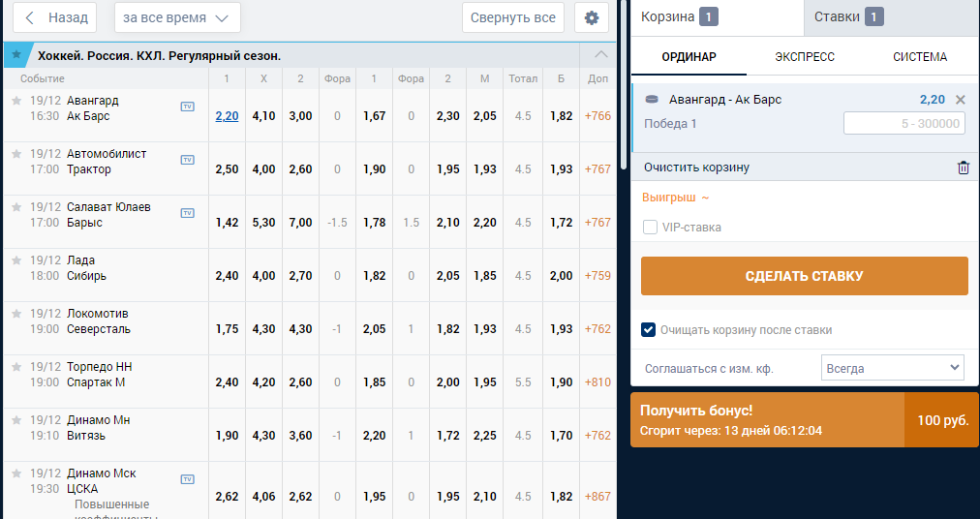Expand extra markets +810 for Торпедо НН match
Image resolution: width=980 pixels, height=519 pixels.
click(597, 382)
